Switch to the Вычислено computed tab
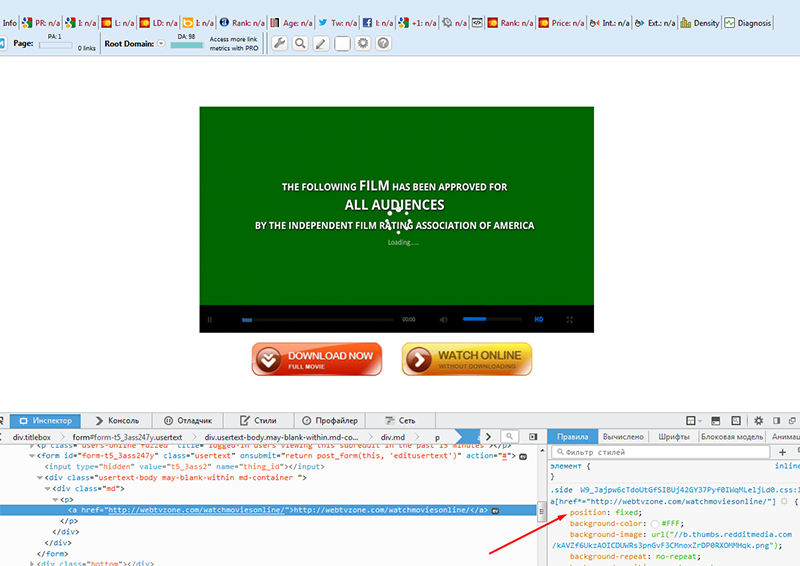 point(623,437)
